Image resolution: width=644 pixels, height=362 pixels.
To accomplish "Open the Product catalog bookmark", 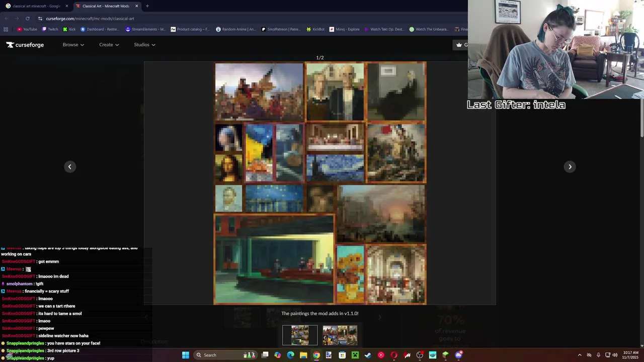I will click(x=190, y=29).
